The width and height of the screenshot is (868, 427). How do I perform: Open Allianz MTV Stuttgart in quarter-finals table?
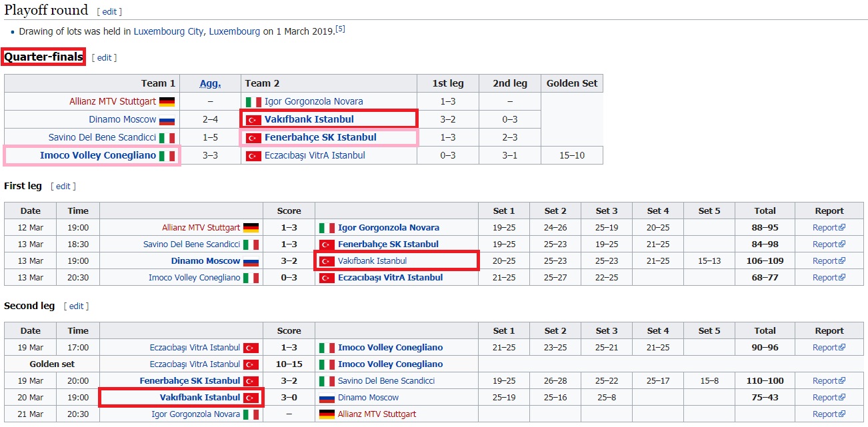point(113,101)
